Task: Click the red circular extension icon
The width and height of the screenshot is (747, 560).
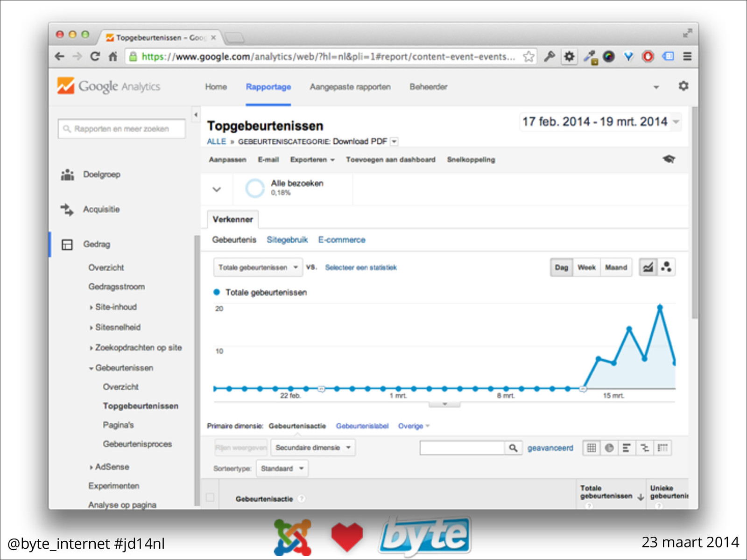Action: coord(648,56)
